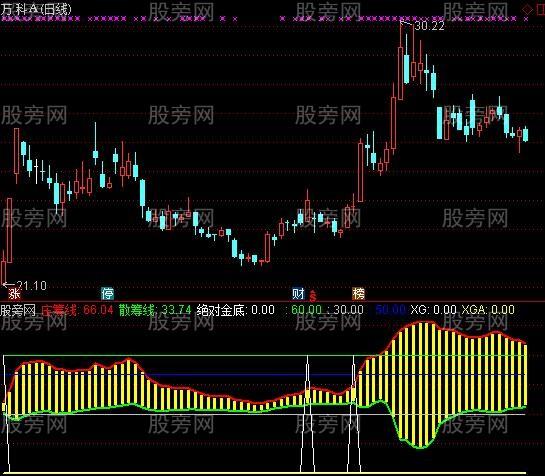Click the red square icon top right
545x476 pixels.
[540, 10]
